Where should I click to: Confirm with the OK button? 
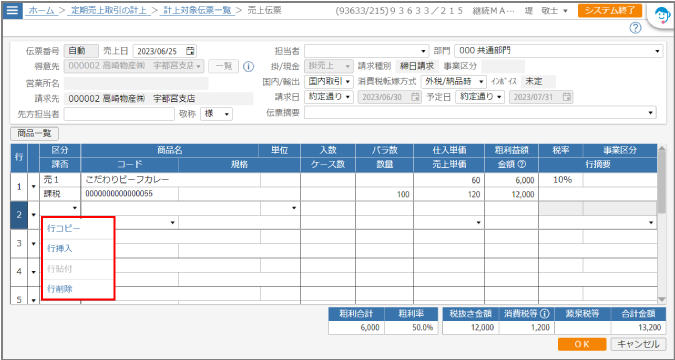(582, 344)
